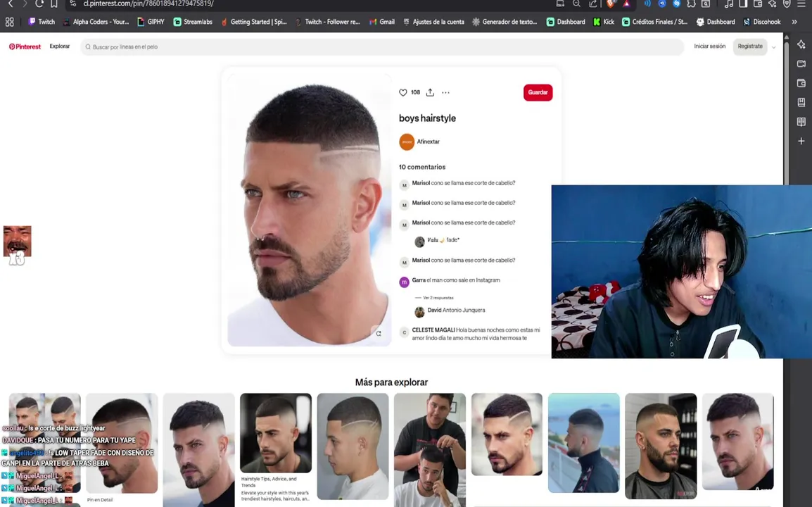Open the Shazam extension icon

676,4
